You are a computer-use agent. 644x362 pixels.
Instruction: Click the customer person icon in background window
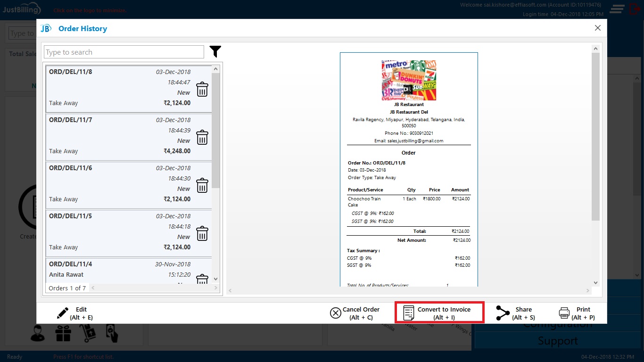tap(38, 334)
